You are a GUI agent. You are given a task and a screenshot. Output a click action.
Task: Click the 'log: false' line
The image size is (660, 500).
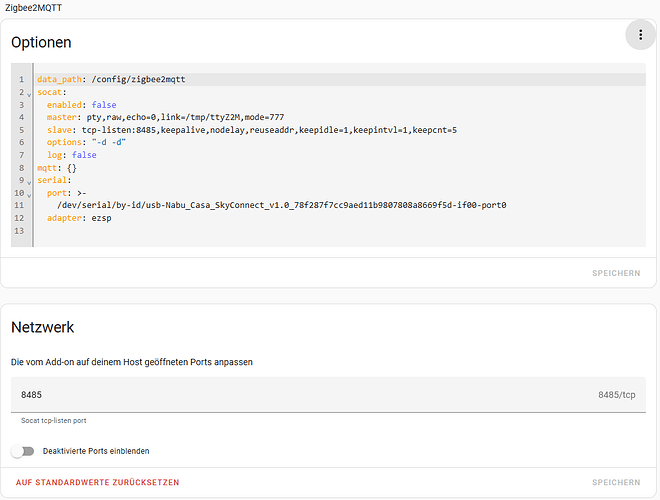coord(72,155)
